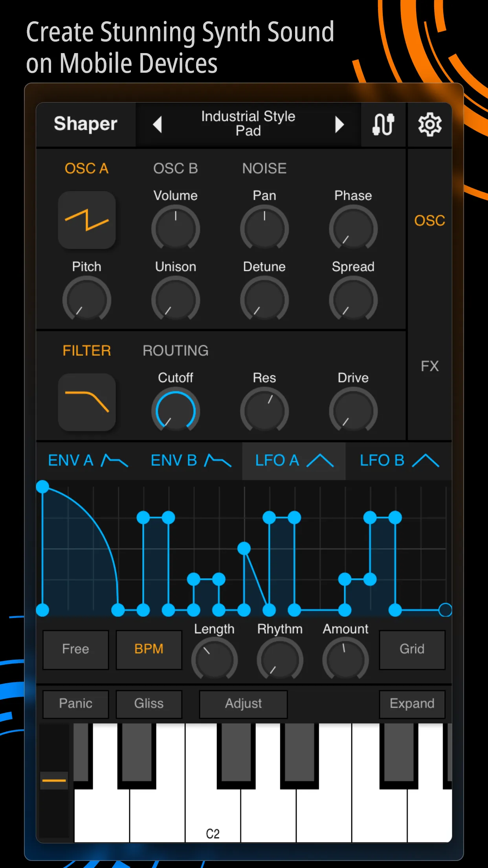Click the Cutoff knob with blue ring
Viewport: 488px width, 868px height.
click(x=176, y=411)
